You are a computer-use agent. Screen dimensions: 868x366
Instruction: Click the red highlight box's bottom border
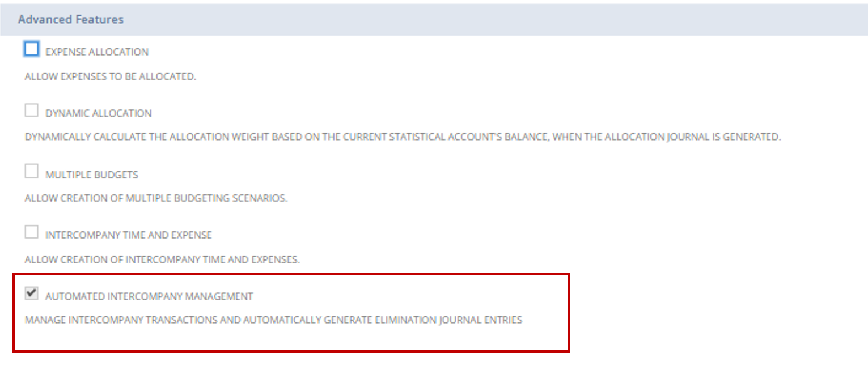(x=283, y=351)
